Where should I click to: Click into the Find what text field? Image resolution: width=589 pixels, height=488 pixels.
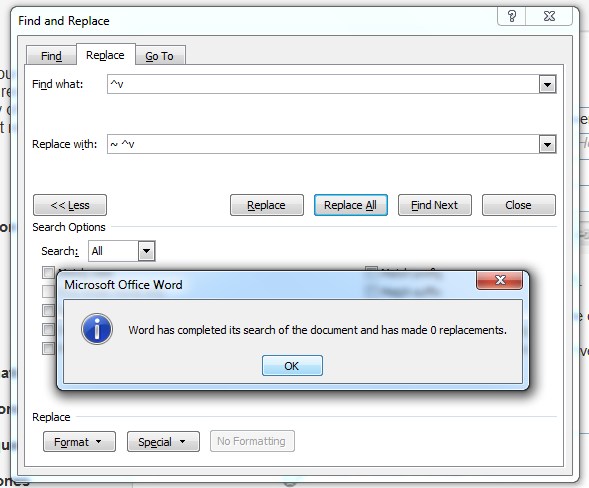(323, 85)
